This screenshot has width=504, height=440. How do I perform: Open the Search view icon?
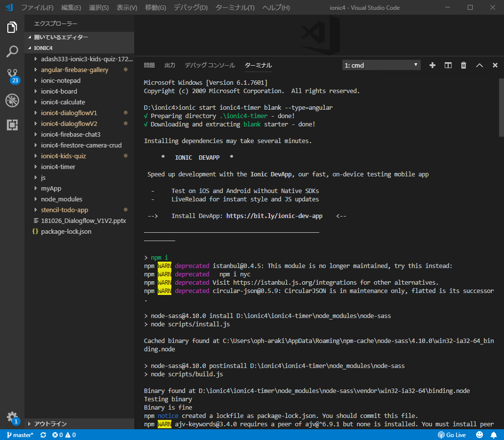pos(12,51)
